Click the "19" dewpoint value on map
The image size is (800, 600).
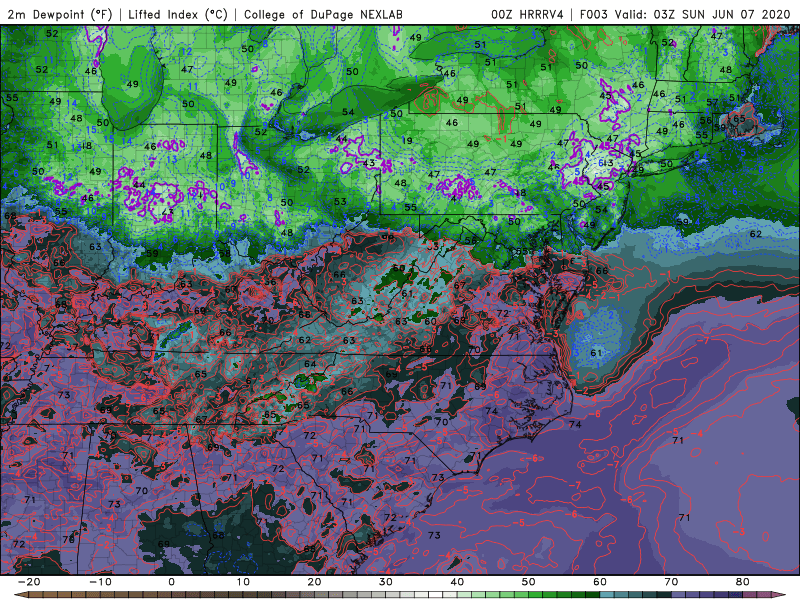click(407, 140)
